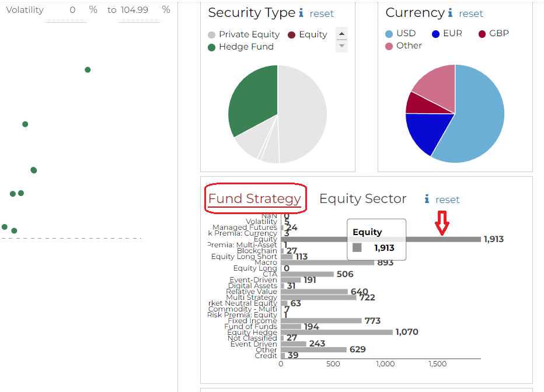Viewport: 544px width, 392px height.
Task: Click the up arrow in Security Type legend
Action: coord(342,33)
